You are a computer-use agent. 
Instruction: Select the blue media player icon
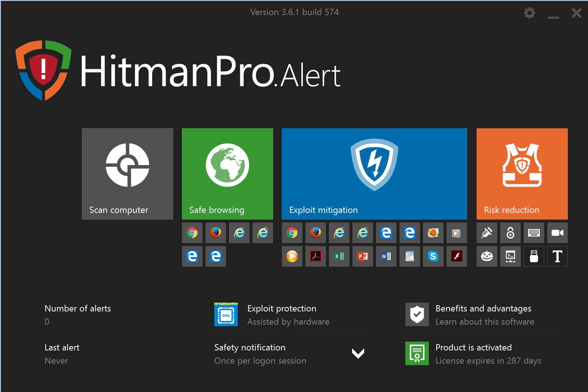[x=457, y=233]
